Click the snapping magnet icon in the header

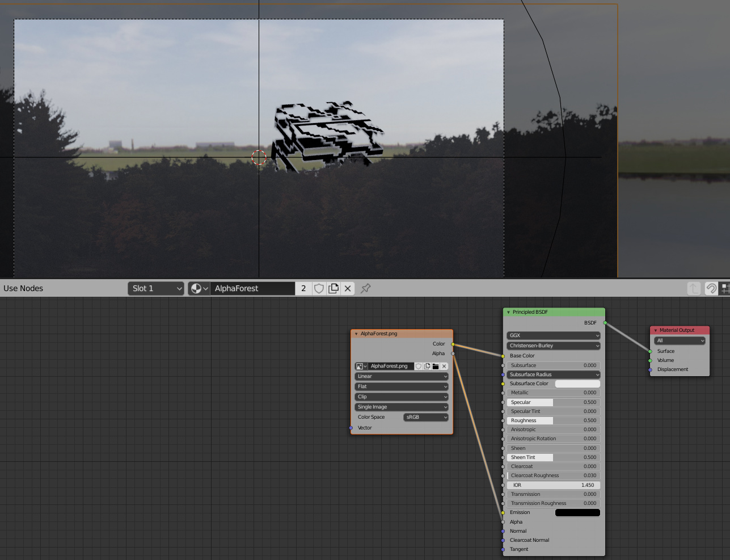712,288
